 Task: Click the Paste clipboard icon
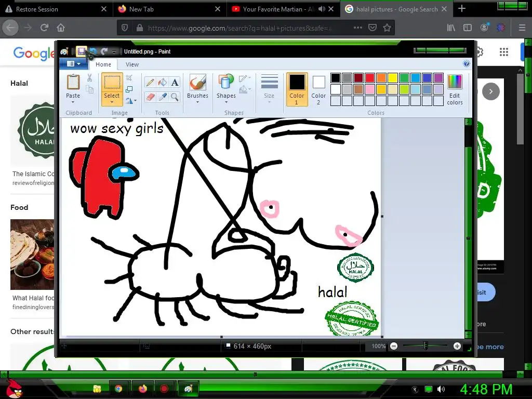(x=73, y=82)
